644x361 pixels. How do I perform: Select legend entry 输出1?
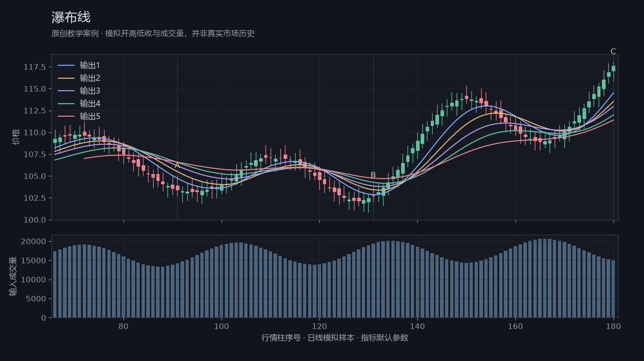point(90,65)
